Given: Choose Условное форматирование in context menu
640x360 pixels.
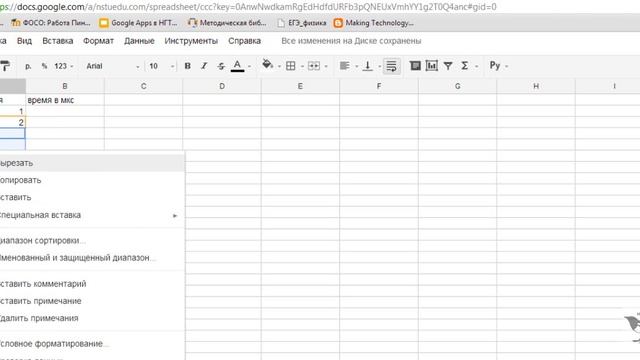Looking at the screenshot, I should 92,344.
